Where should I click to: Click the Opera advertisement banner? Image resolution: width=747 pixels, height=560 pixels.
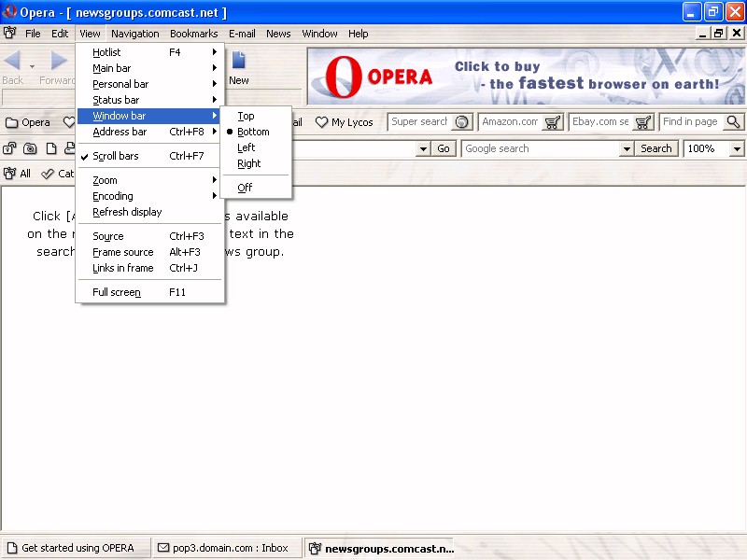(x=526, y=77)
